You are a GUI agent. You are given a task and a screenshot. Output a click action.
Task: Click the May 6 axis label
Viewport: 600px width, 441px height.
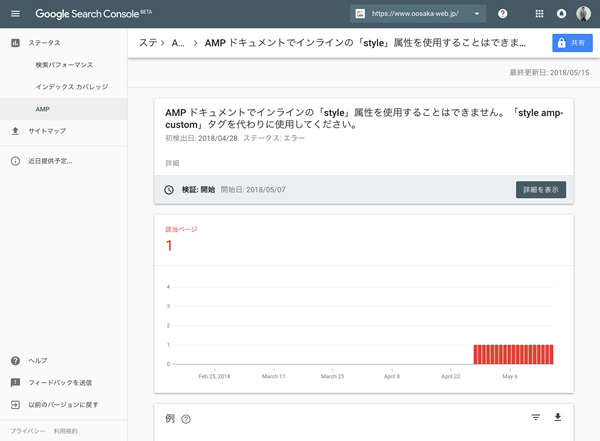[510, 376]
